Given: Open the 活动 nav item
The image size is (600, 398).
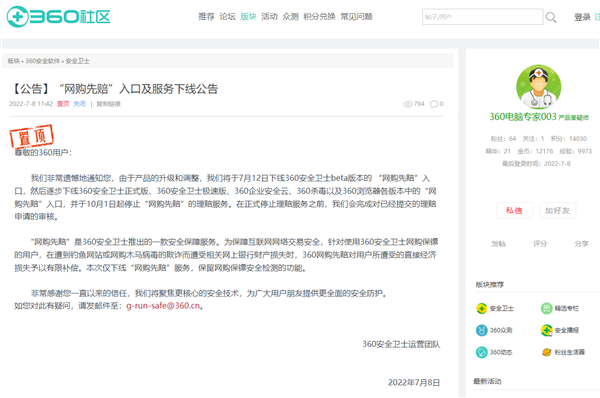Looking at the screenshot, I should pos(269,16).
